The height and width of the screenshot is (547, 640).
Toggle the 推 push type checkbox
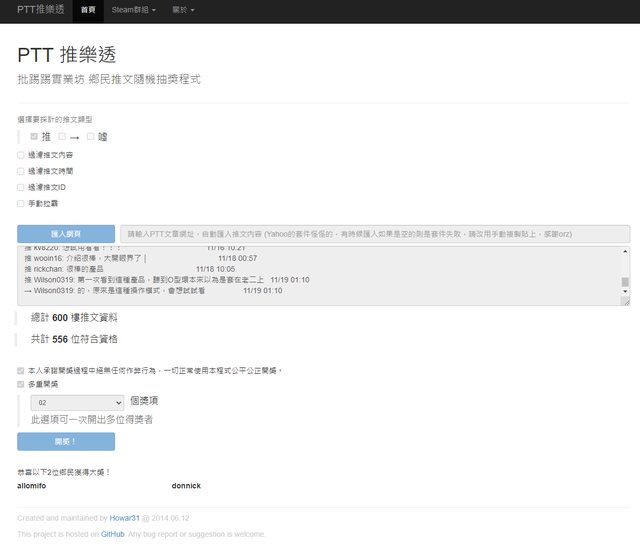click(34, 136)
